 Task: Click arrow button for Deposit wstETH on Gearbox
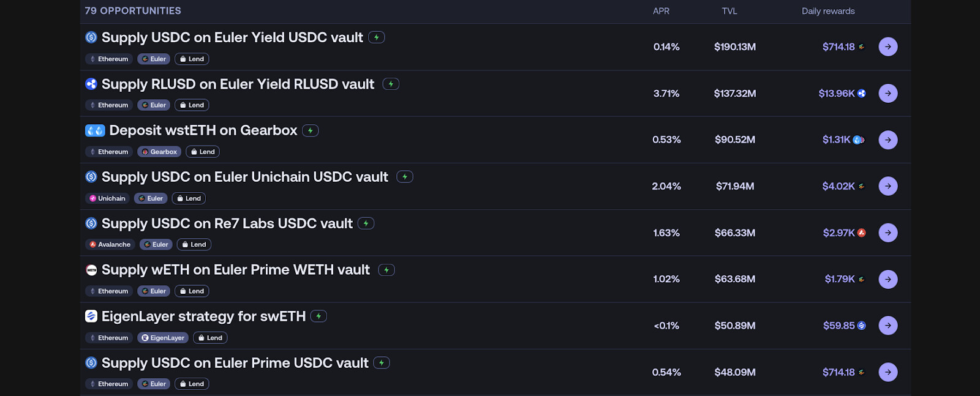pyautogui.click(x=888, y=140)
